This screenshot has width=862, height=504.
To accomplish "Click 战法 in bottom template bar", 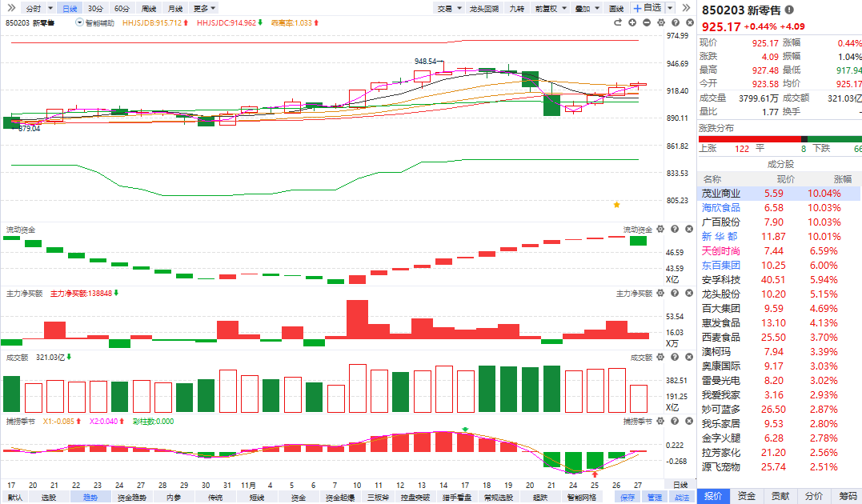I will (682, 497).
